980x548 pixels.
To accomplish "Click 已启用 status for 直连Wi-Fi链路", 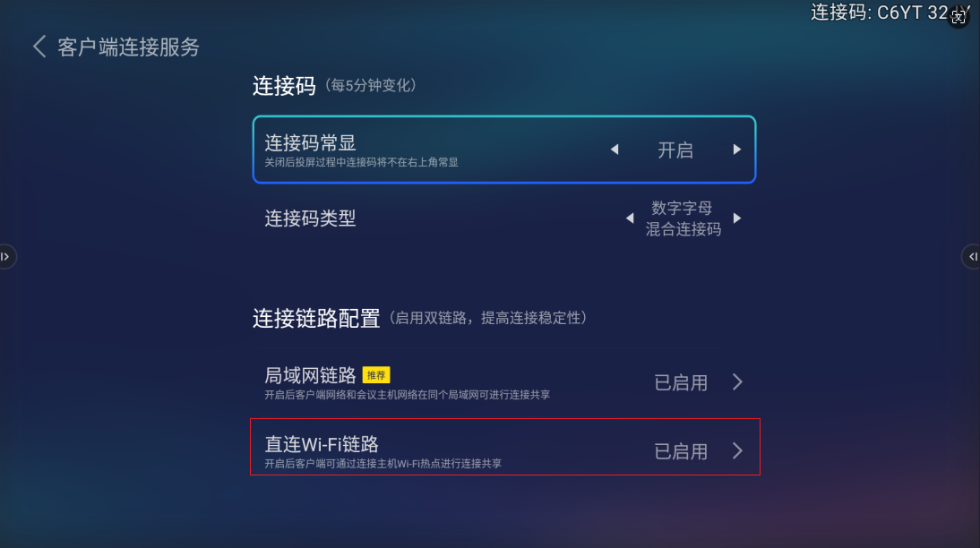I will [x=681, y=451].
